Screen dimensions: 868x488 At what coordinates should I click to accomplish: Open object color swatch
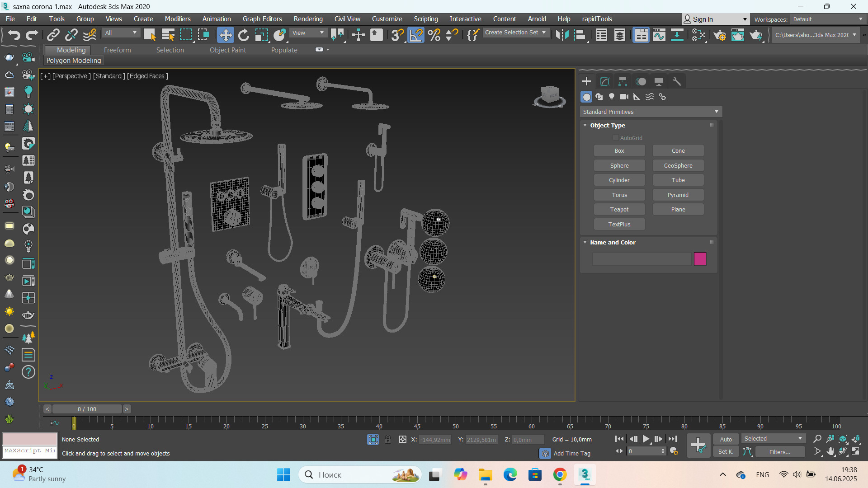[700, 259]
